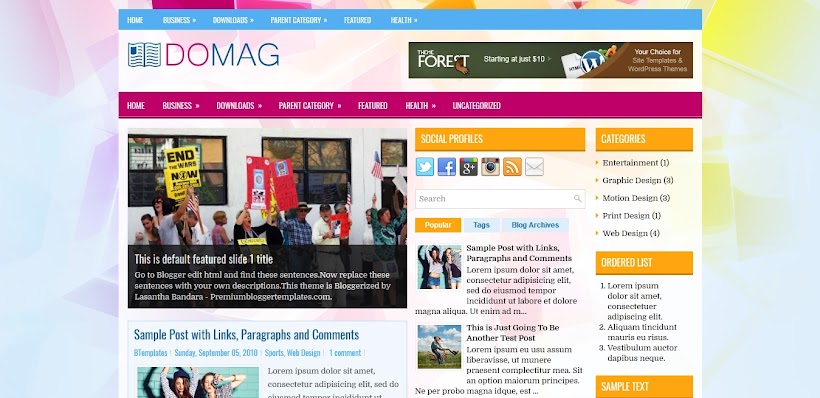Image resolution: width=820 pixels, height=398 pixels.
Task: Click the Ordered List widget heading
Action: 644,263
